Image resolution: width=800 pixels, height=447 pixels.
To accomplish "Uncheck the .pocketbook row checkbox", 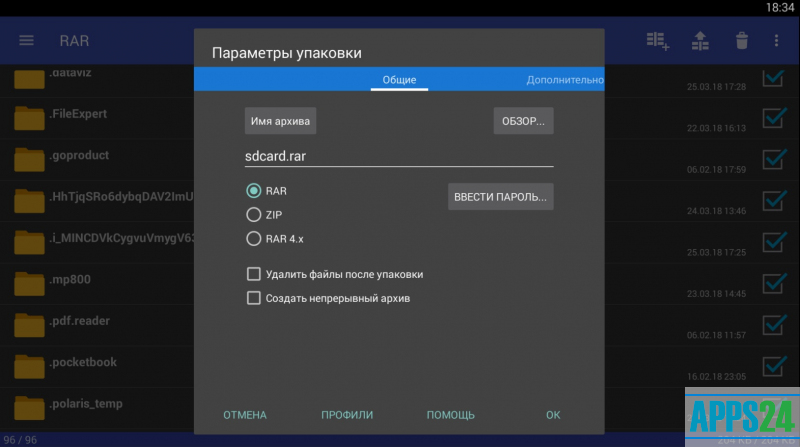I will (x=773, y=365).
